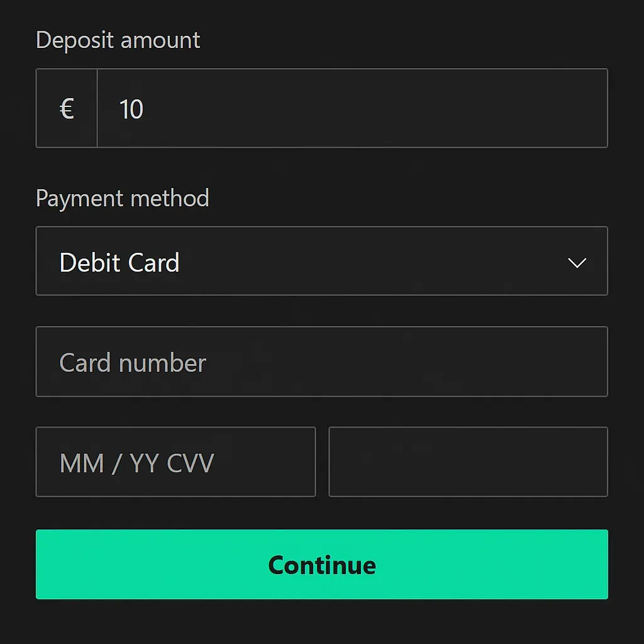Focus the Card number field
The width and height of the screenshot is (644, 644).
321,362
